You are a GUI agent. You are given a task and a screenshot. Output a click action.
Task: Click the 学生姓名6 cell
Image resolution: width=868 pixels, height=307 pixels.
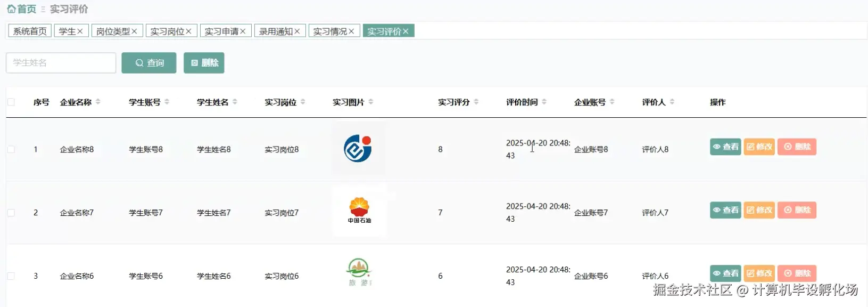click(x=214, y=276)
